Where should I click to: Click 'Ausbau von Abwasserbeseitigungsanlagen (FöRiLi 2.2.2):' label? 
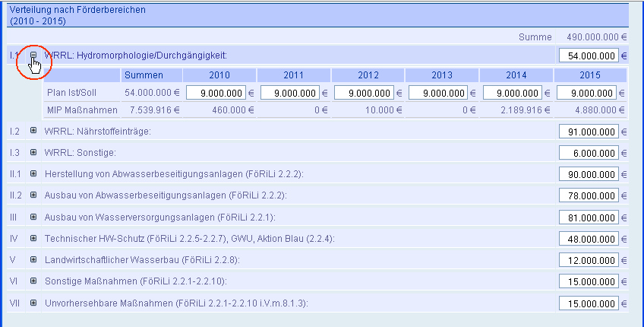tap(166, 195)
